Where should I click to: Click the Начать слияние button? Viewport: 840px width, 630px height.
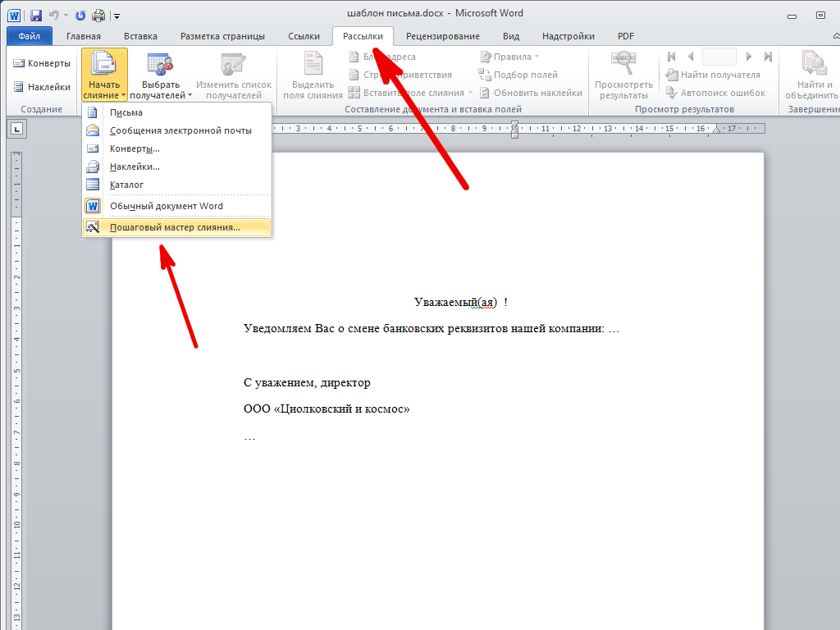[x=104, y=75]
